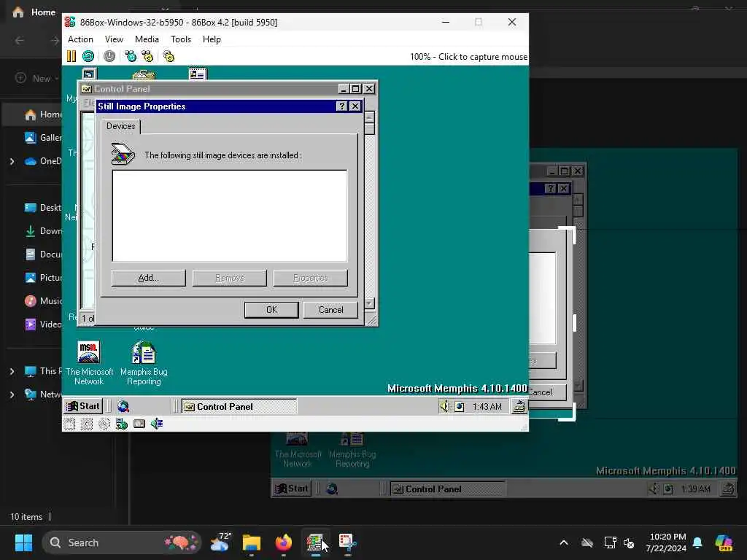Viewport: 747px width, 560px height.
Task: Click the gray ACPI shutdown power icon
Action: coord(109,56)
